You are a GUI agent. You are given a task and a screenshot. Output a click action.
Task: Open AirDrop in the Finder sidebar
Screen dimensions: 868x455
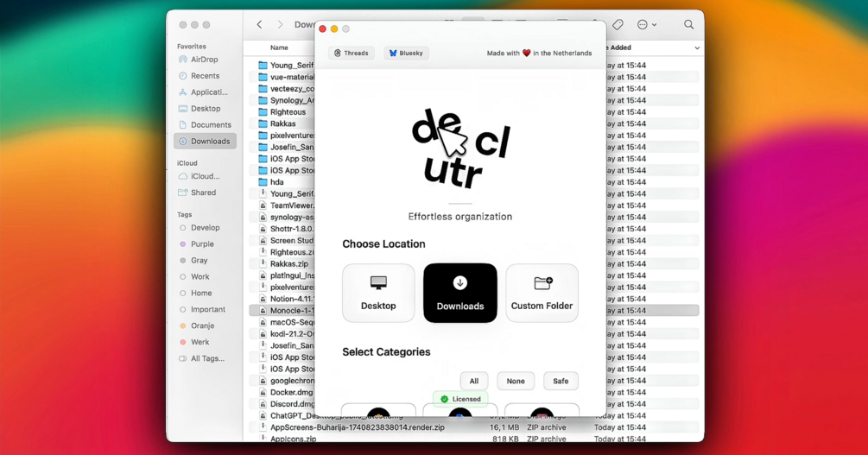click(x=205, y=60)
